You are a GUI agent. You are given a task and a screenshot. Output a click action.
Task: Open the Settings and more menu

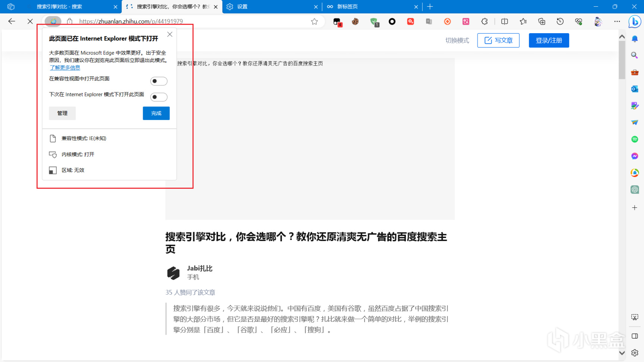(x=617, y=22)
